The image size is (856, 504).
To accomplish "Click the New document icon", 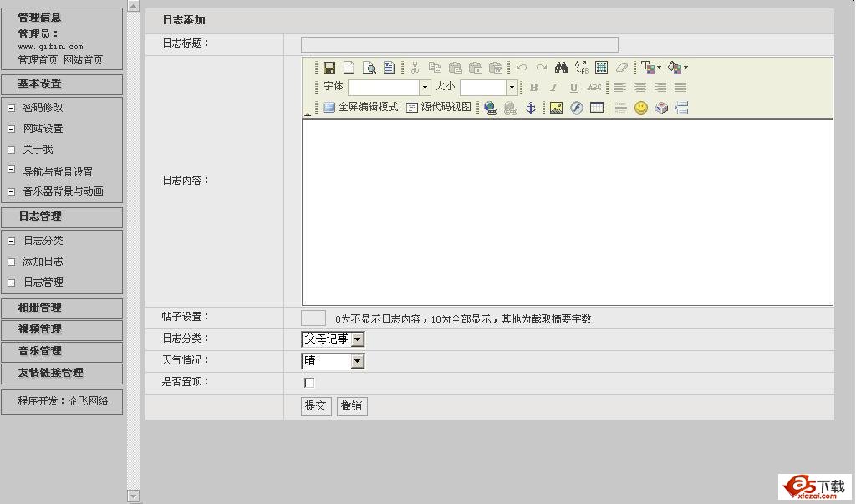I will tap(349, 67).
